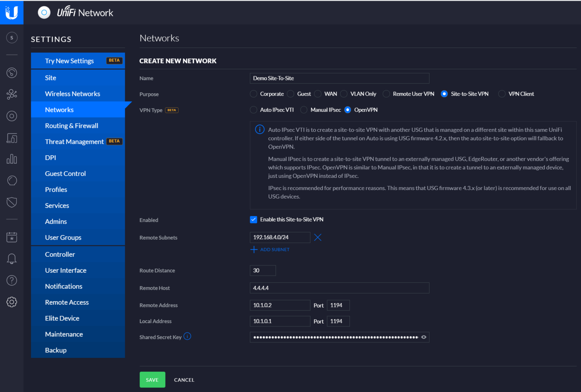Screen dimensions: 581x392
Task: Open the Statistics bar chart icon
Action: [12, 159]
